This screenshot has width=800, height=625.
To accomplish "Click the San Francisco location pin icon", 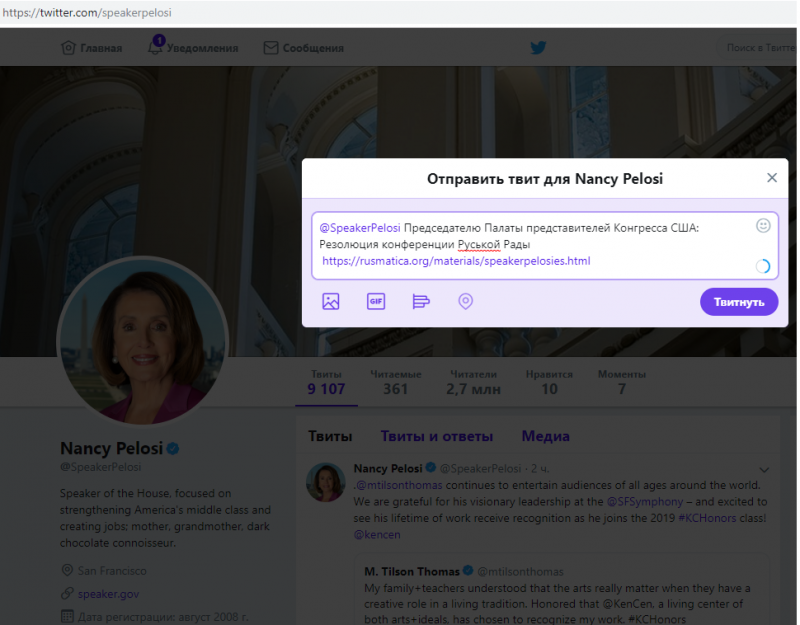I will pos(67,570).
